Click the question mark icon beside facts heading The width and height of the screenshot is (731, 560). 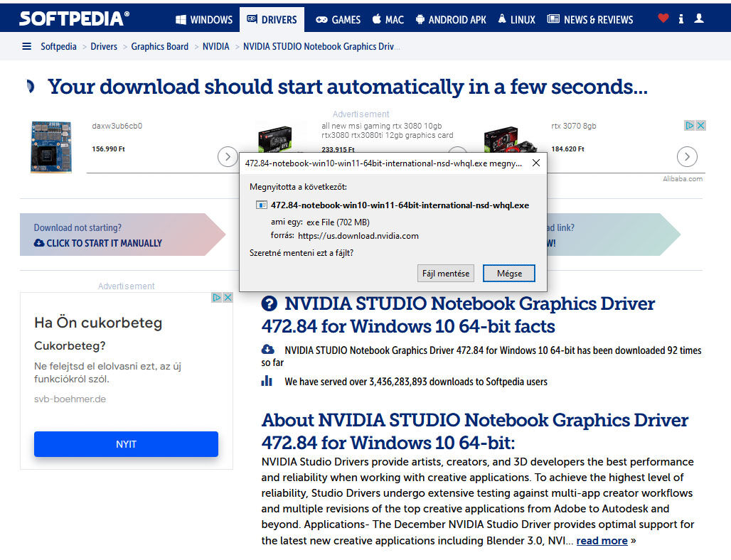pyautogui.click(x=269, y=303)
